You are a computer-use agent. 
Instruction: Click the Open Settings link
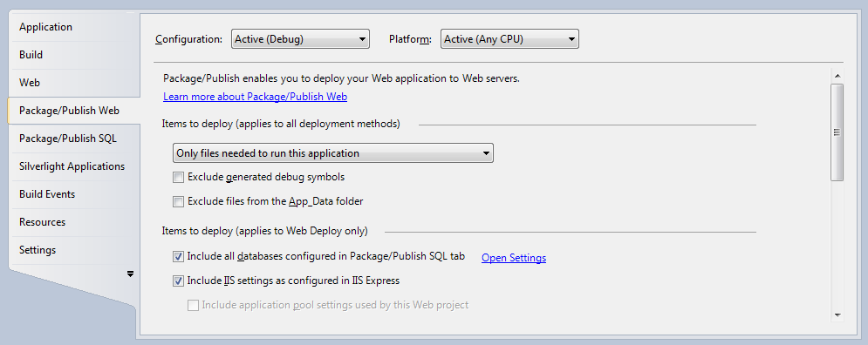(514, 258)
